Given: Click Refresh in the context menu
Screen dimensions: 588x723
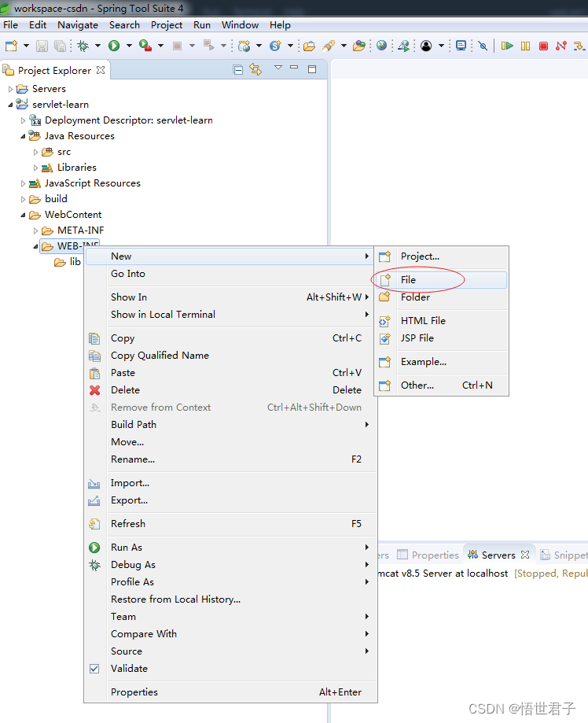Looking at the screenshot, I should pyautogui.click(x=230, y=524).
